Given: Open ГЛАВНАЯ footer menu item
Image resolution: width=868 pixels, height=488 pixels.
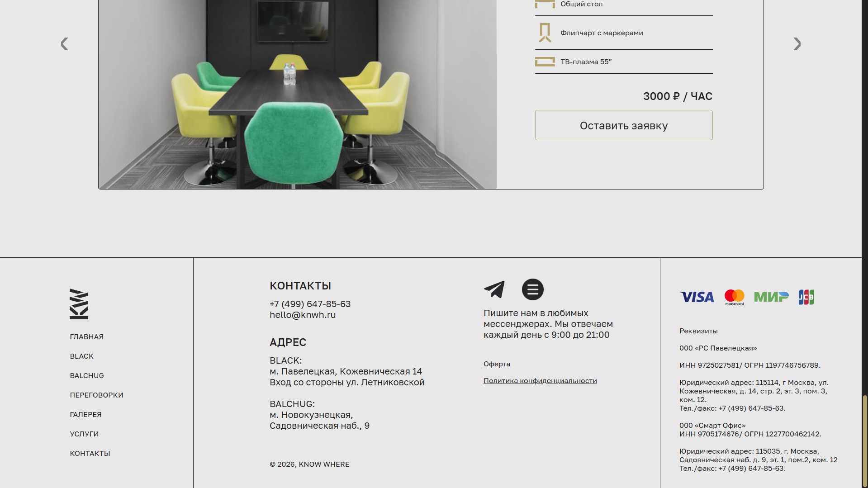Looking at the screenshot, I should coord(87,337).
